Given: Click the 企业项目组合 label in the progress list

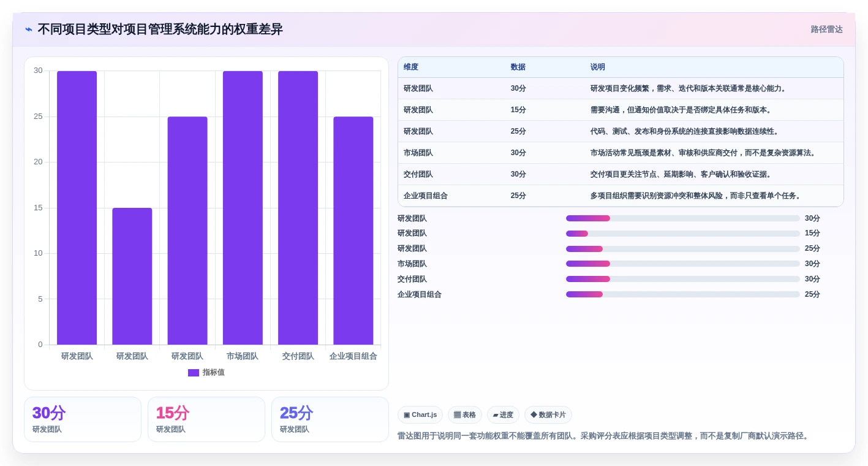Looking at the screenshot, I should [420, 294].
